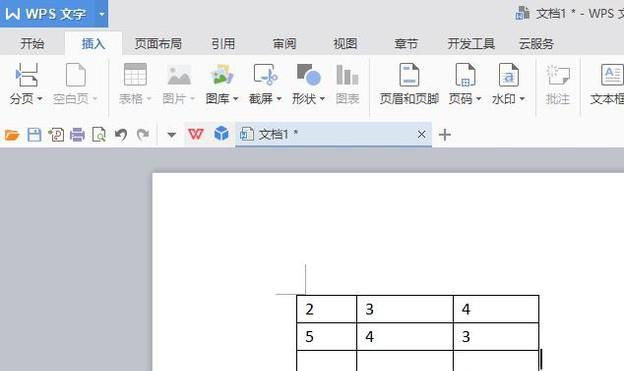Expand the quick access toolbar customize arrow
Image resolution: width=624 pixels, height=371 pixels.
coord(172,135)
